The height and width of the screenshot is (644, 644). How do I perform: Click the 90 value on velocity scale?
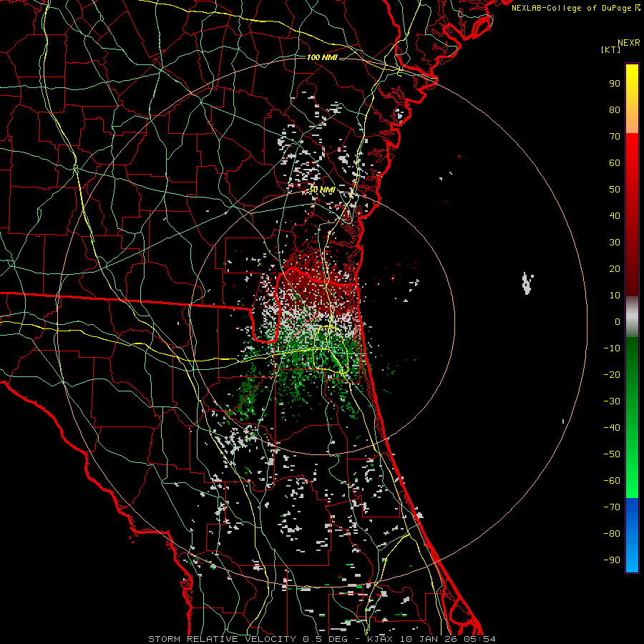[615, 84]
